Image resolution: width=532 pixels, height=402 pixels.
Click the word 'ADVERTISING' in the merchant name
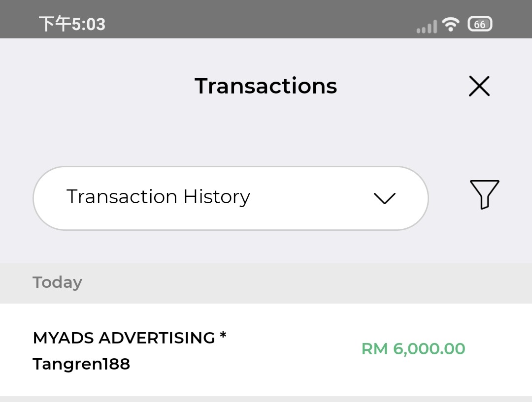[x=157, y=338]
